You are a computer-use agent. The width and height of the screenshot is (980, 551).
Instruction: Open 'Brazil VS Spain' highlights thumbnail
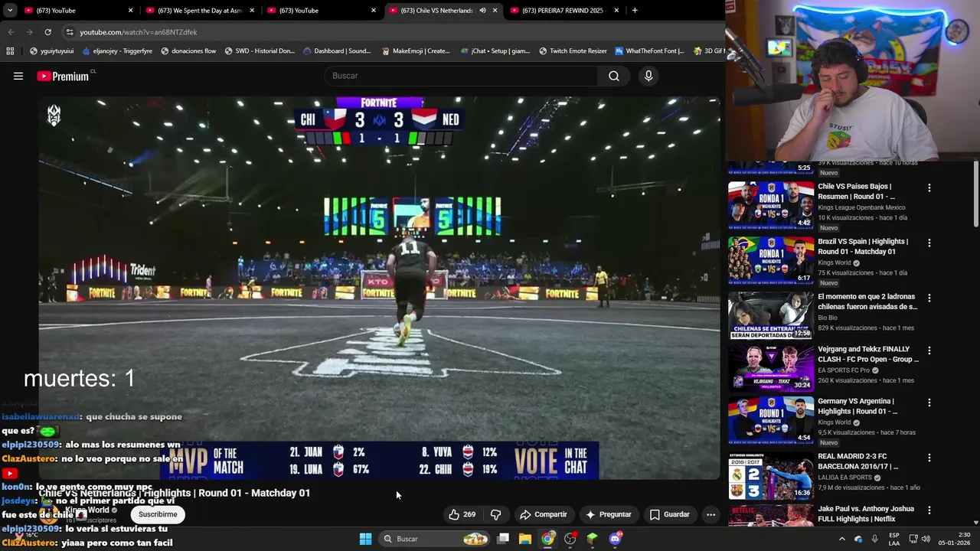(771, 260)
